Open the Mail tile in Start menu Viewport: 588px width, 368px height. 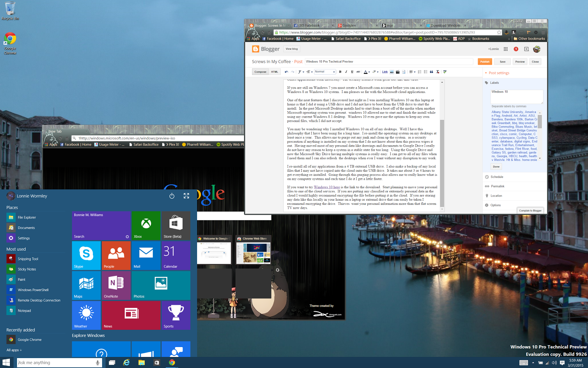tap(146, 256)
